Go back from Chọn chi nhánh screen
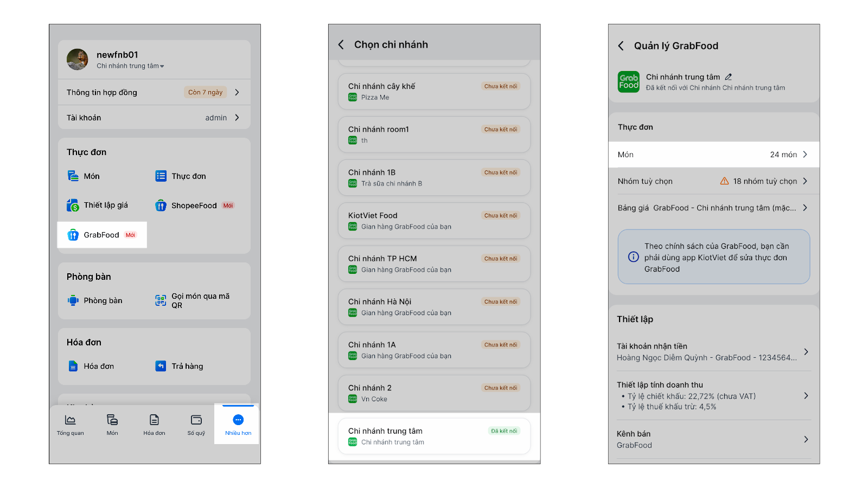Image resolution: width=868 pixels, height=488 pixels. click(341, 44)
